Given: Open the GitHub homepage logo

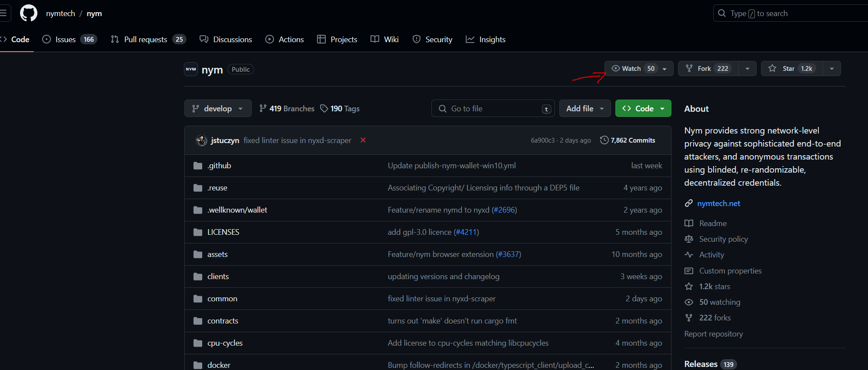Looking at the screenshot, I should [29, 13].
